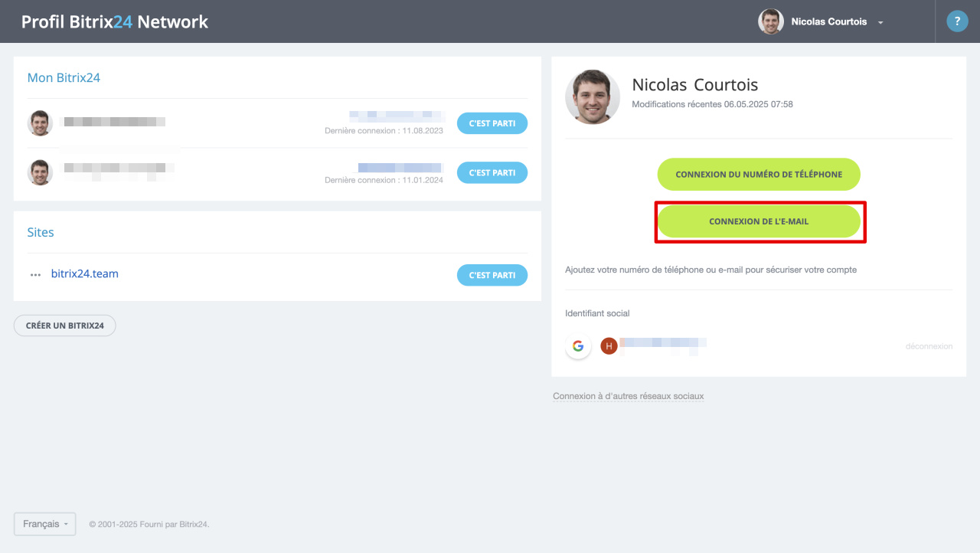Click the large Nicolas Courtois profile photo
Viewport: 980px width, 553px height.
[593, 97]
